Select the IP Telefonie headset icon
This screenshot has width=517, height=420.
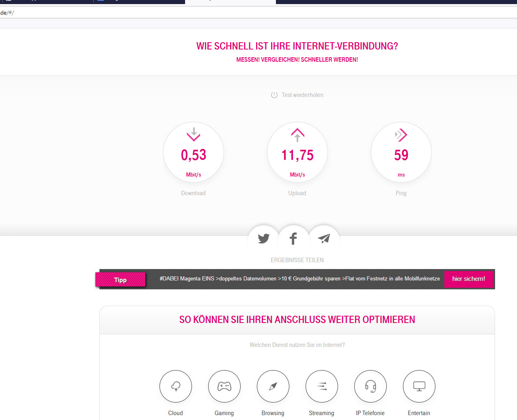tap(371, 386)
